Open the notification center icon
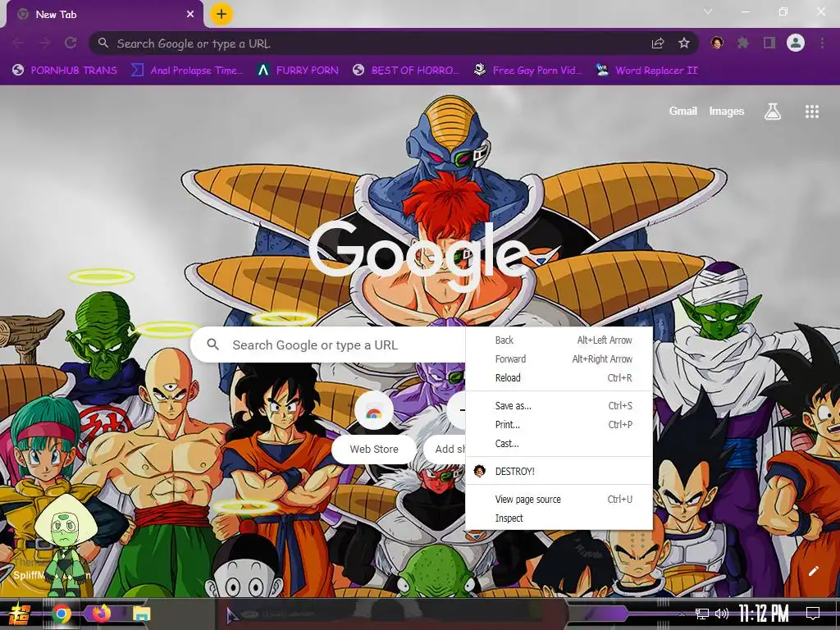840x630 pixels. pos(813,614)
